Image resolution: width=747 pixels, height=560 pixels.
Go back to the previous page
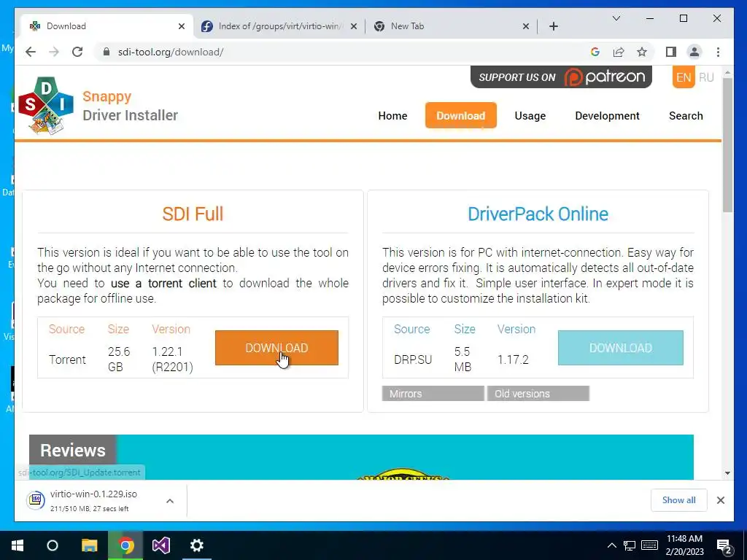click(31, 52)
